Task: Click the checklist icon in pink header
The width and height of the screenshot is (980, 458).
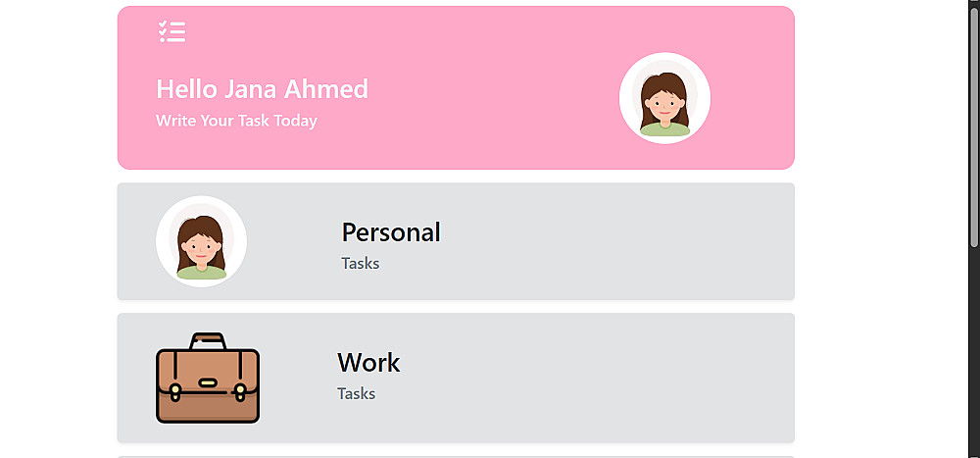Action: tap(171, 32)
